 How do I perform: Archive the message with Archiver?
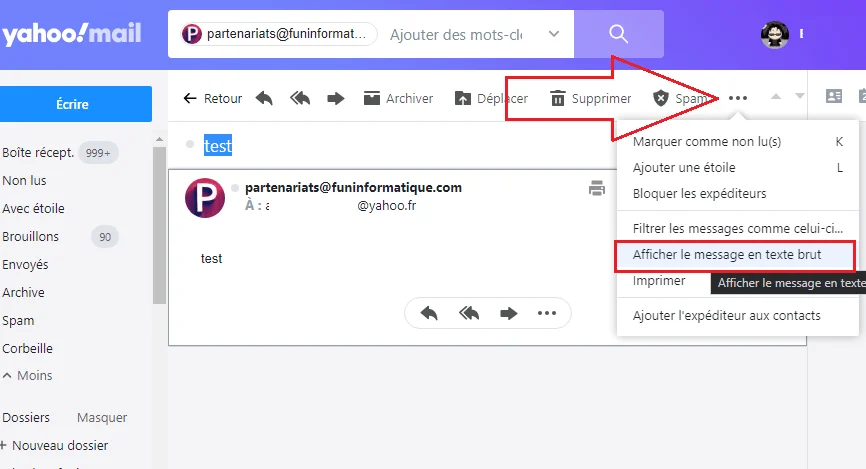tap(398, 98)
